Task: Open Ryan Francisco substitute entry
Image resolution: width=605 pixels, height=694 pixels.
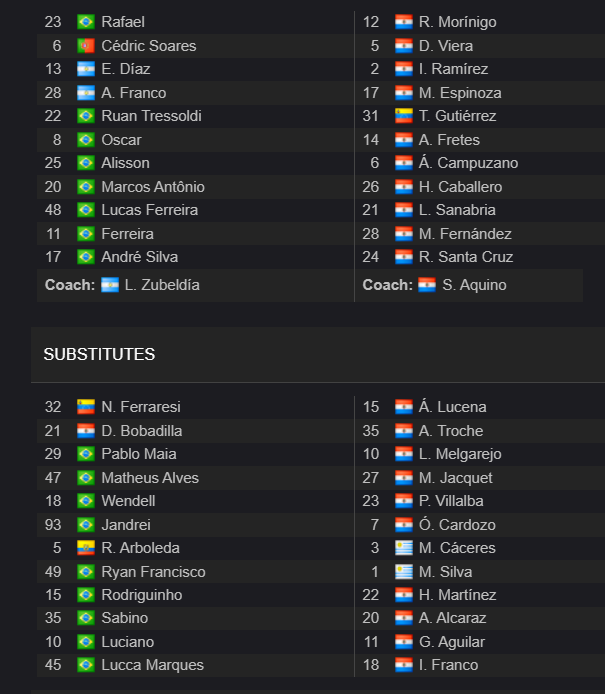Action: point(153,572)
